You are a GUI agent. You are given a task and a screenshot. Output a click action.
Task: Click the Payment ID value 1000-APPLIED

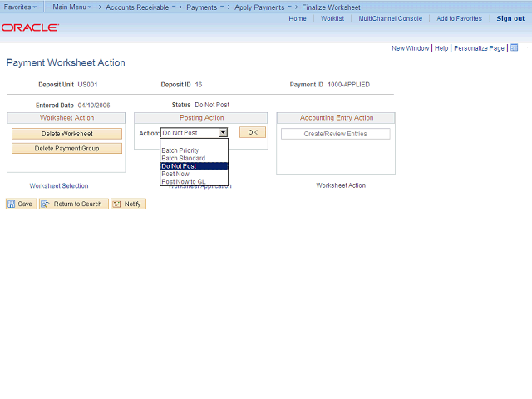coord(348,85)
